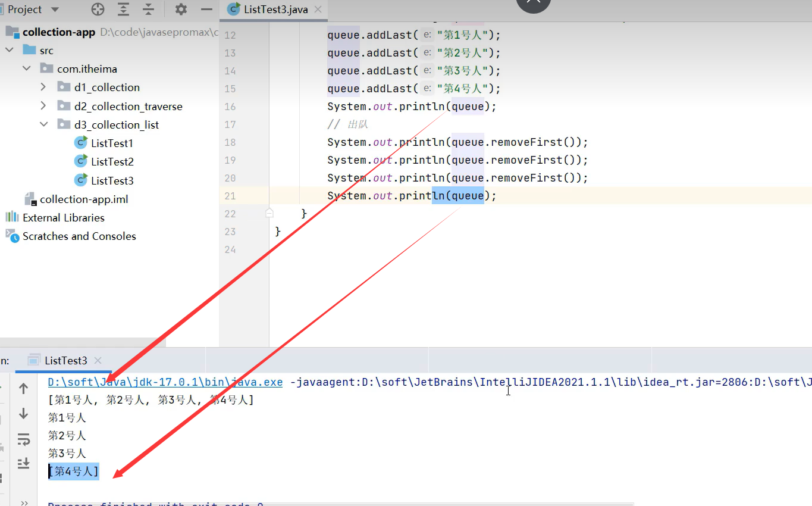Click the ListTest2 class icon
Viewport: 812px width, 506px height.
point(81,161)
